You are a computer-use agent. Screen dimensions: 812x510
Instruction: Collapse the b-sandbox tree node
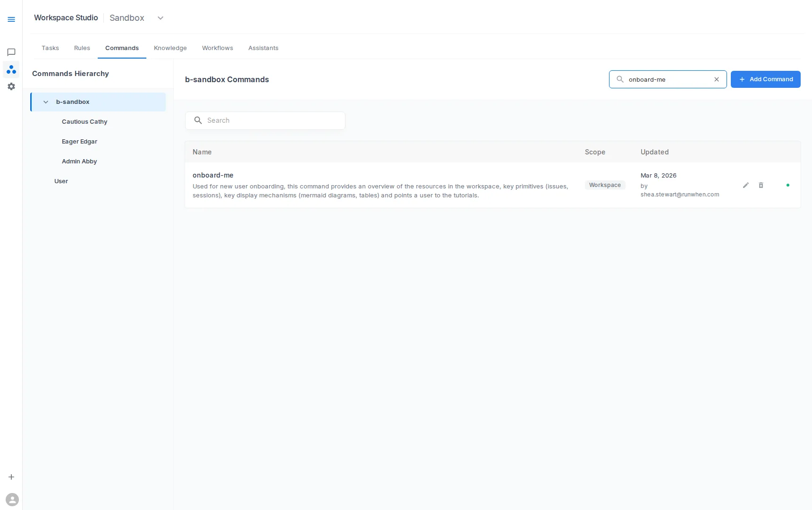[x=46, y=102]
